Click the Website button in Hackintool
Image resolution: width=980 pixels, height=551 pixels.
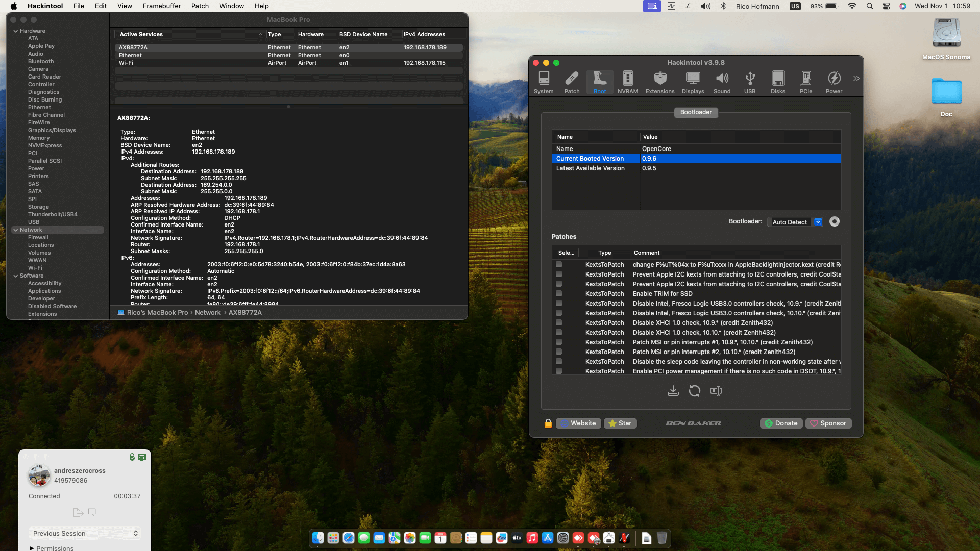(x=578, y=423)
